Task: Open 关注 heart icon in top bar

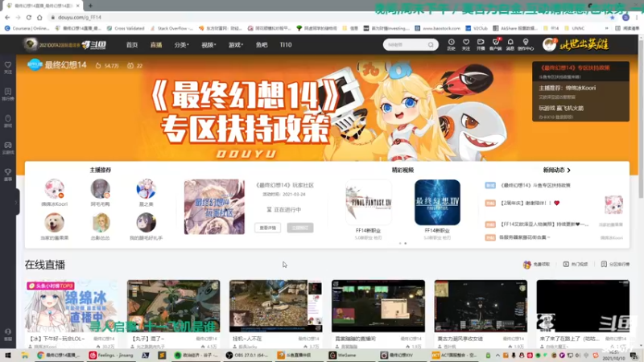Action: point(466,44)
